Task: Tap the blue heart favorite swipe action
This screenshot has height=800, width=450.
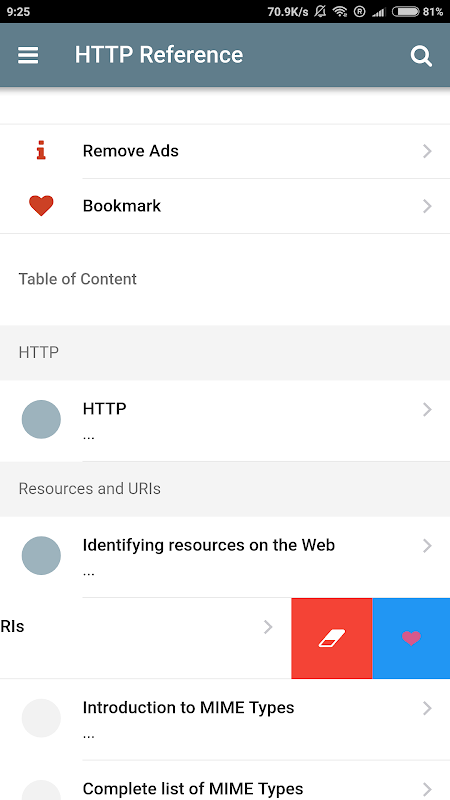Action: pos(411,638)
